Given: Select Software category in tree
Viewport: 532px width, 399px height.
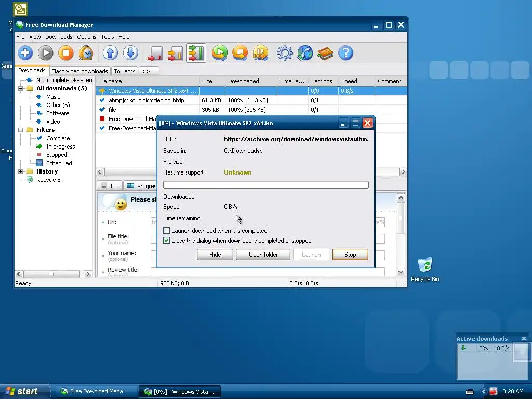Looking at the screenshot, I should (58, 113).
